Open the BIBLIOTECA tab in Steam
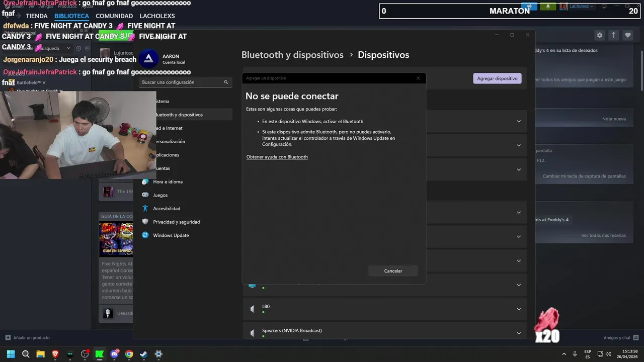 [x=71, y=16]
